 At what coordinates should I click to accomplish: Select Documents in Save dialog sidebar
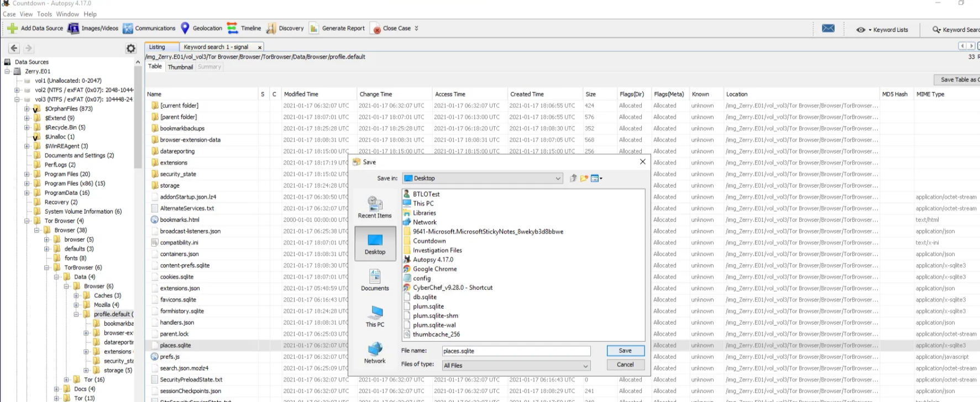tap(375, 280)
